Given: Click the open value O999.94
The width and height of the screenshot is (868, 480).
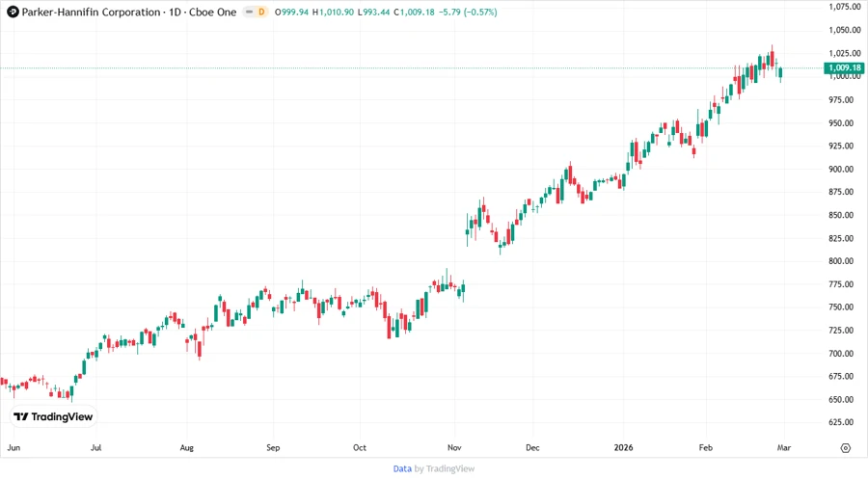Looking at the screenshot, I should click(x=291, y=12).
